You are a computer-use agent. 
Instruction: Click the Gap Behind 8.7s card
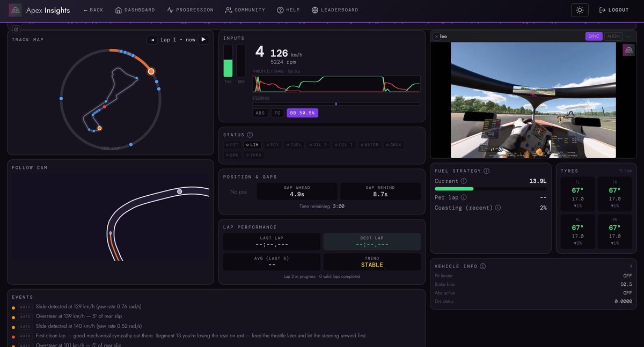pos(380,191)
